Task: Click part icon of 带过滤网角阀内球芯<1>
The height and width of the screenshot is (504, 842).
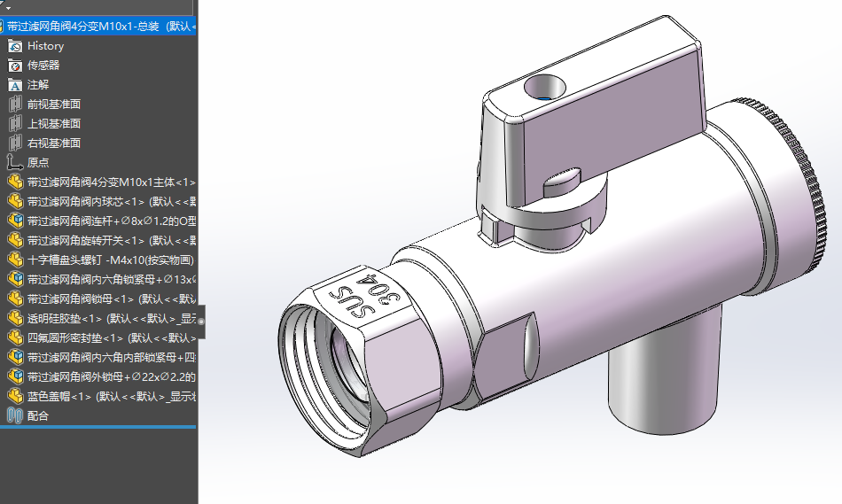Action: (x=16, y=201)
